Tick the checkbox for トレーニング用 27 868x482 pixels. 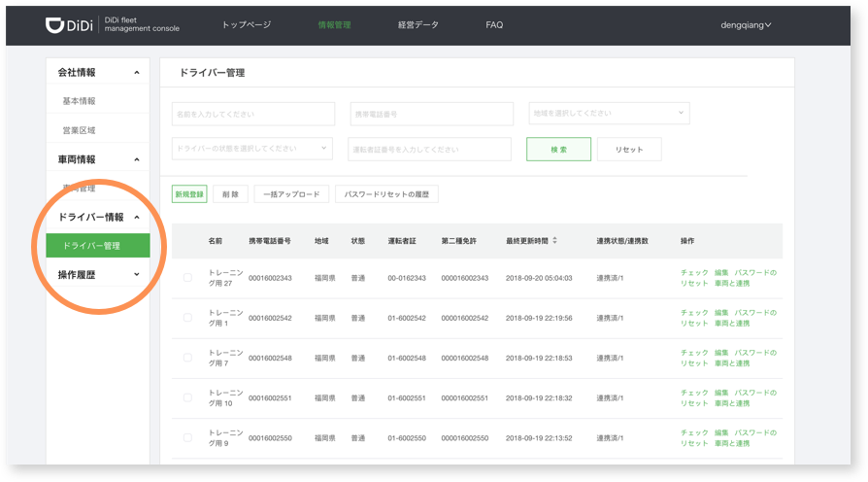click(187, 278)
